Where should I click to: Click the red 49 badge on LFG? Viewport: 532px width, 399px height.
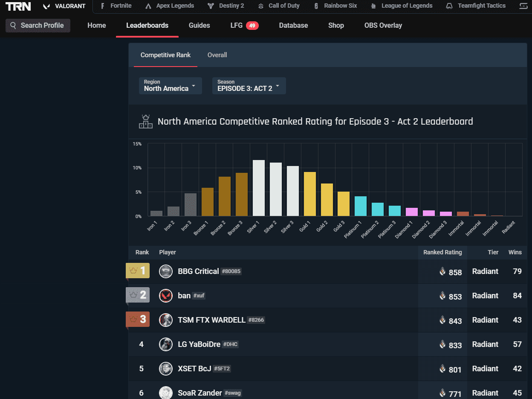(x=252, y=26)
